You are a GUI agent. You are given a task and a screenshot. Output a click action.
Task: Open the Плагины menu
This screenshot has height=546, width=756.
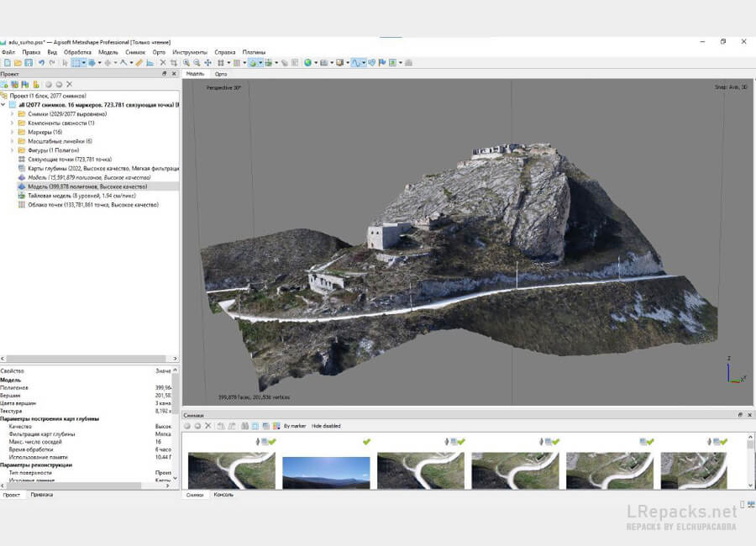tap(254, 52)
